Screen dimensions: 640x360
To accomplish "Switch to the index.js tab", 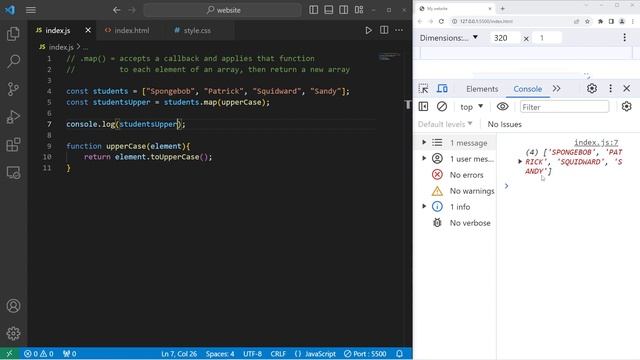I will coord(58,31).
